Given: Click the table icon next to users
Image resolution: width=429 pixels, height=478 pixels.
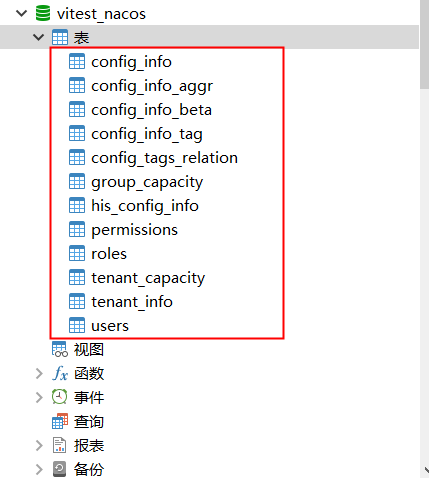Looking at the screenshot, I should coord(77,325).
